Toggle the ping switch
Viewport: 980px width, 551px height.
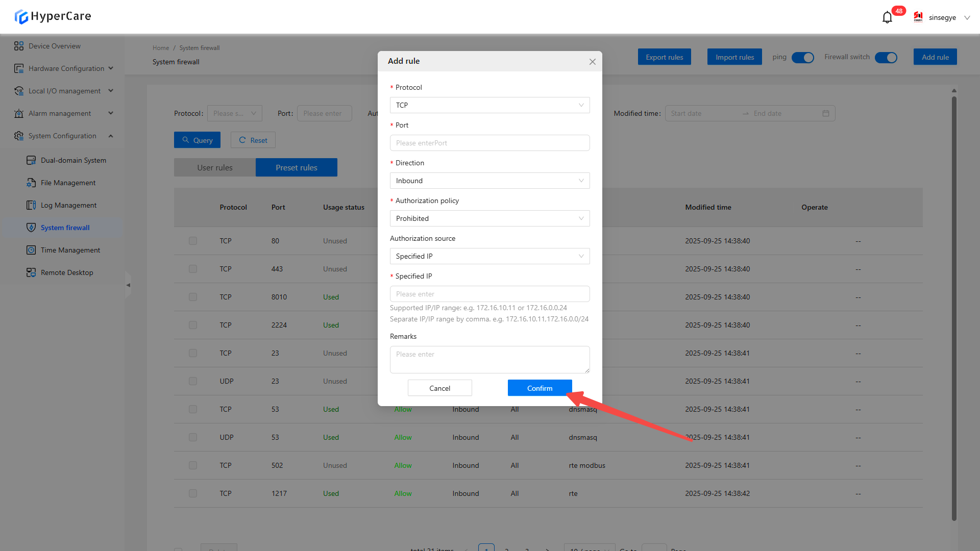coord(802,58)
